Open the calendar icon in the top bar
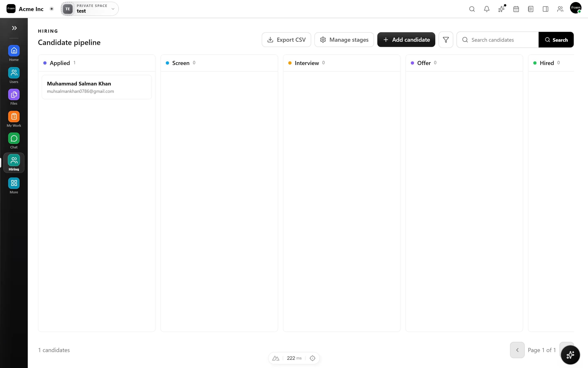This screenshot has height=368, width=588. (x=516, y=9)
